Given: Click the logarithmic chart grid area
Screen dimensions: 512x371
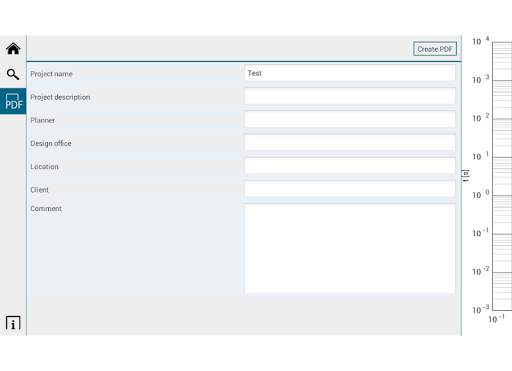Looking at the screenshot, I should tap(502, 176).
